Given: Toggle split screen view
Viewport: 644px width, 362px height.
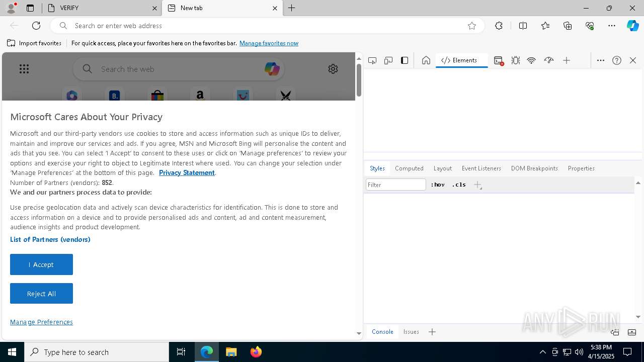Looking at the screenshot, I should point(523,26).
